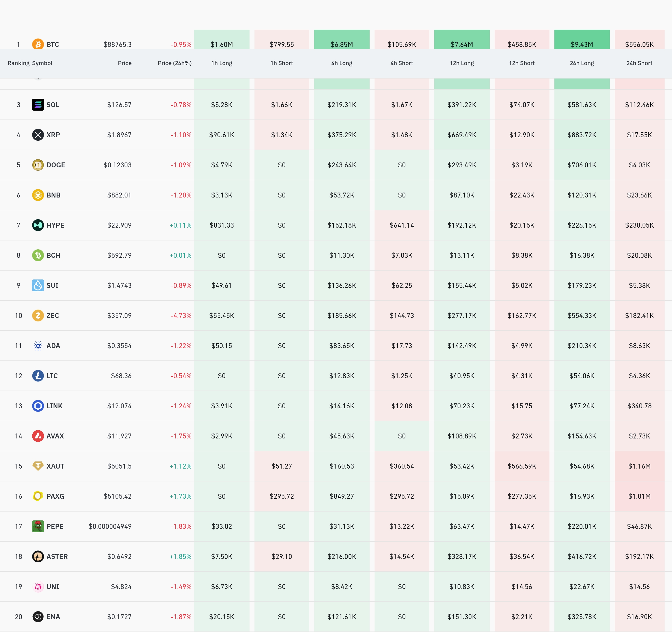Click the BNB coin icon
This screenshot has height=632, width=672.
coord(38,195)
